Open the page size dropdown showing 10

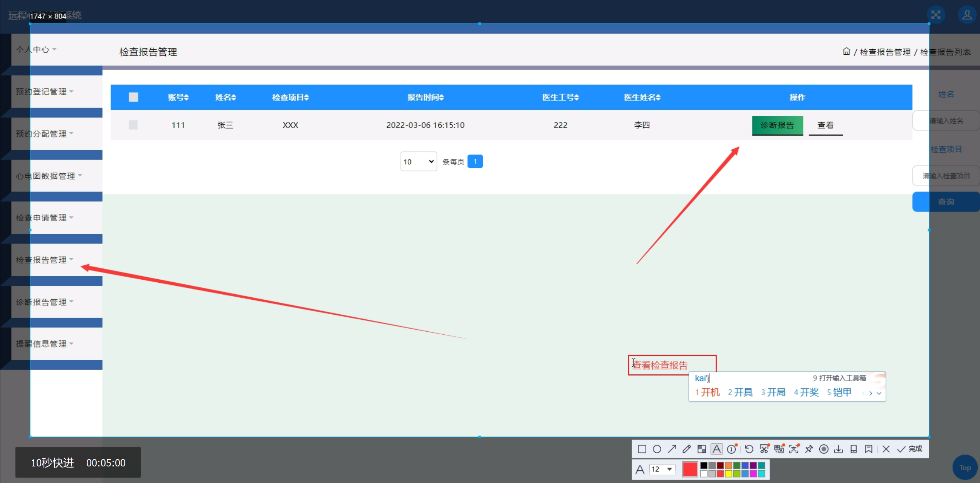(418, 161)
